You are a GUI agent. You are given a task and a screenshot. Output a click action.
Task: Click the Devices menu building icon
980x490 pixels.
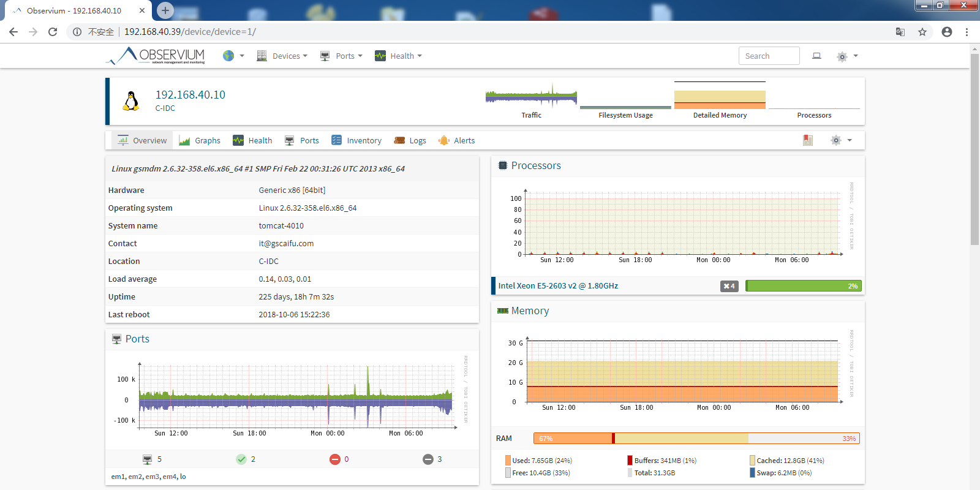262,56
